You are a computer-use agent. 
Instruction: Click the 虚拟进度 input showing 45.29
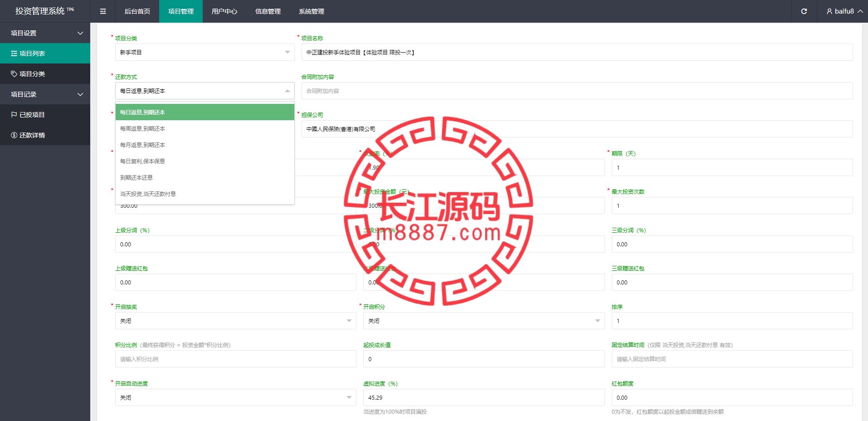point(484,397)
